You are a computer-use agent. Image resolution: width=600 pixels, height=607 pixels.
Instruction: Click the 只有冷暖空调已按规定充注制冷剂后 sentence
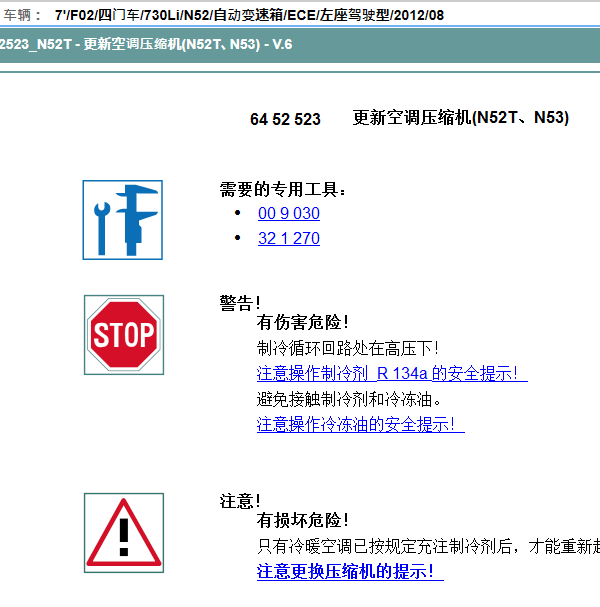(428, 546)
